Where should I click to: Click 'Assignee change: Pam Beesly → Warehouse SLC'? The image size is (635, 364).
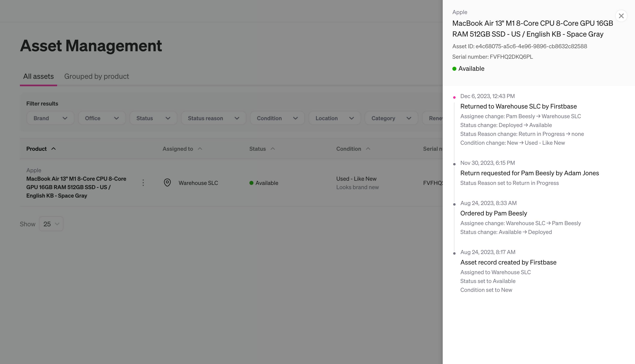click(521, 116)
